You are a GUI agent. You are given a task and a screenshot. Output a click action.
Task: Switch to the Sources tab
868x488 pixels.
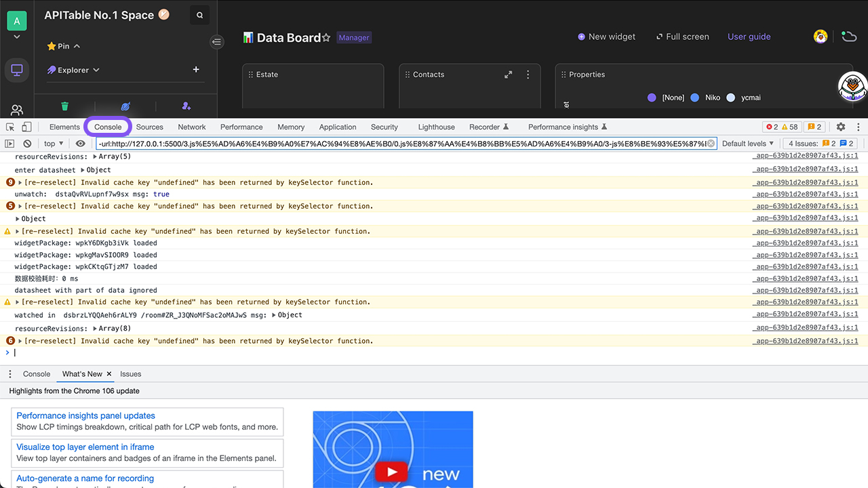click(149, 127)
